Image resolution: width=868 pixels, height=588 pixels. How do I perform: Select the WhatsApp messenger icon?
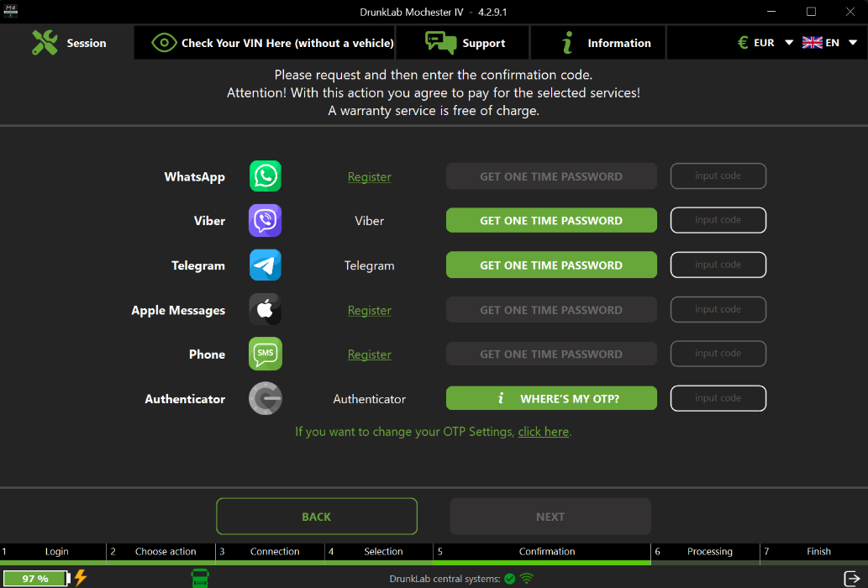pyautogui.click(x=265, y=176)
